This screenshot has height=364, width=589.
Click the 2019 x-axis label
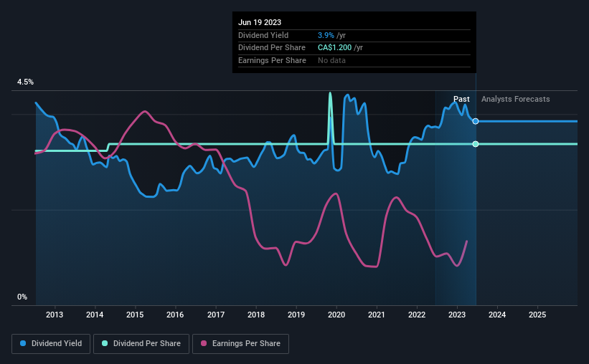coord(296,315)
